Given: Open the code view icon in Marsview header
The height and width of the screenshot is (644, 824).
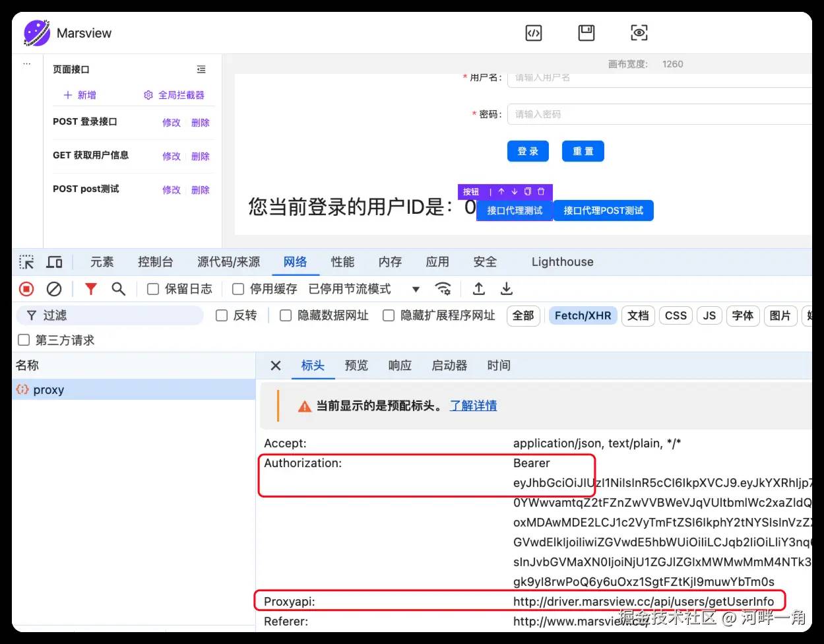Looking at the screenshot, I should click(x=534, y=33).
